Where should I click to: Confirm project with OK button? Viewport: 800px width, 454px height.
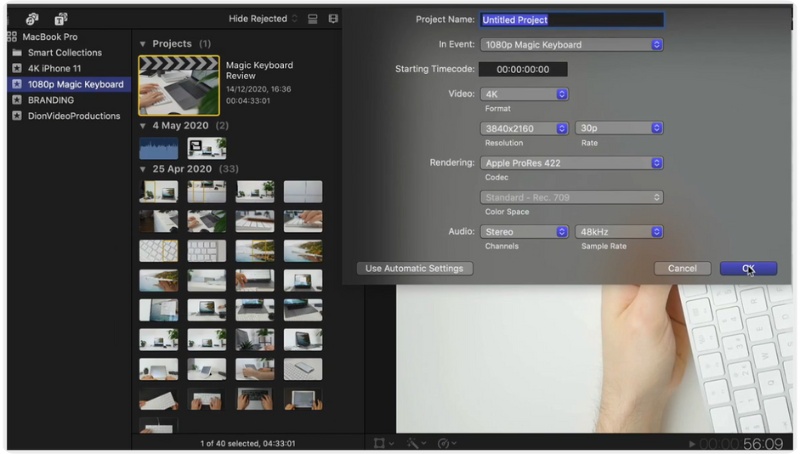pyautogui.click(x=748, y=269)
